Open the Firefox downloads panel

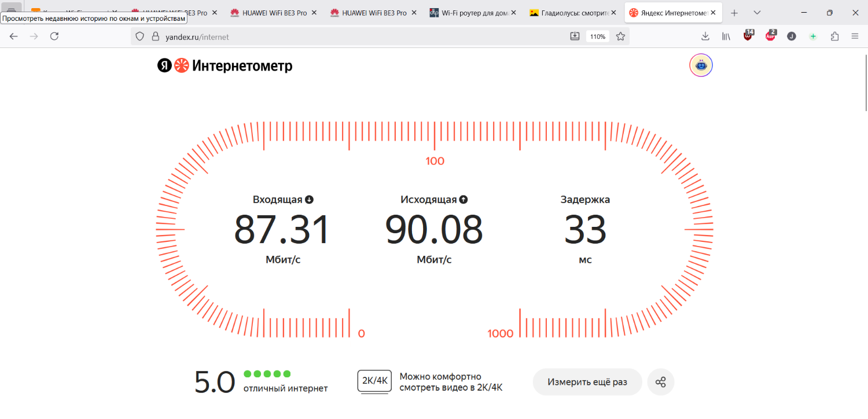point(705,36)
